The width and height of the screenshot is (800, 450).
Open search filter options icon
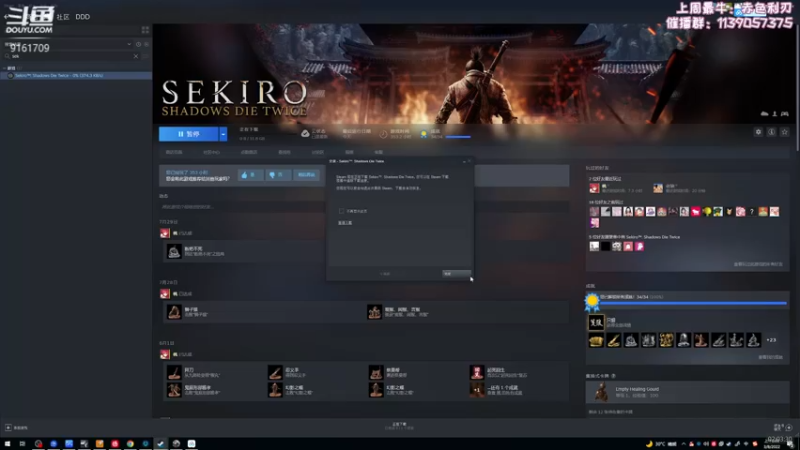(145, 56)
